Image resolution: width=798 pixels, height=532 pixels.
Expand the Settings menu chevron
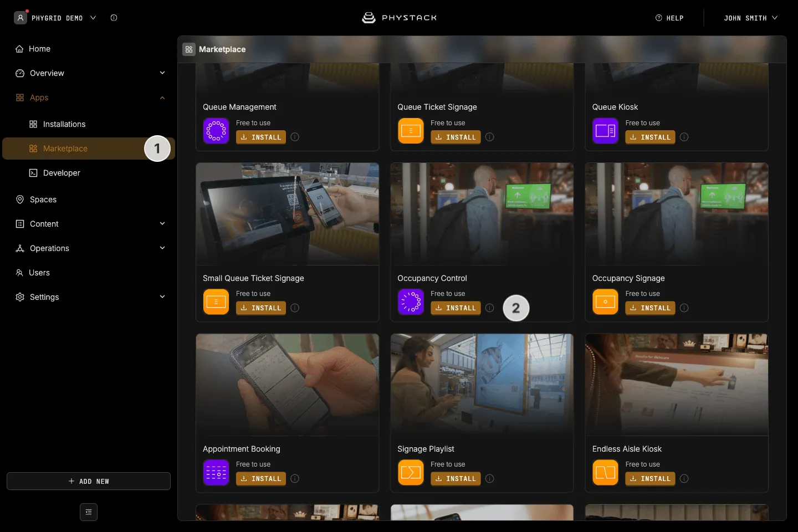[162, 297]
